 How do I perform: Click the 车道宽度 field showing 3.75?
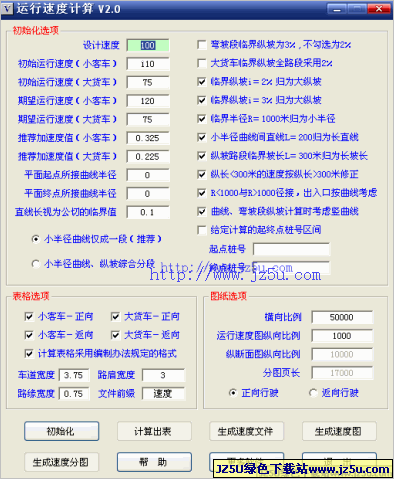[x=74, y=375]
